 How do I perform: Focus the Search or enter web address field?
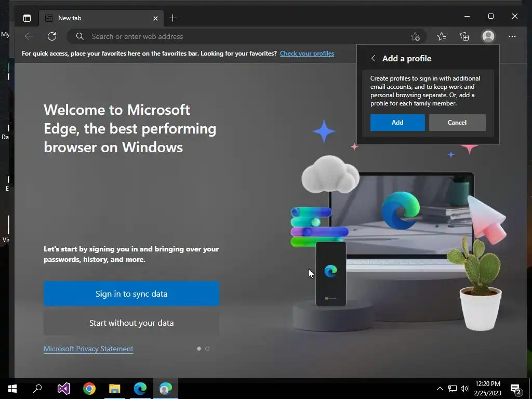coord(248,36)
